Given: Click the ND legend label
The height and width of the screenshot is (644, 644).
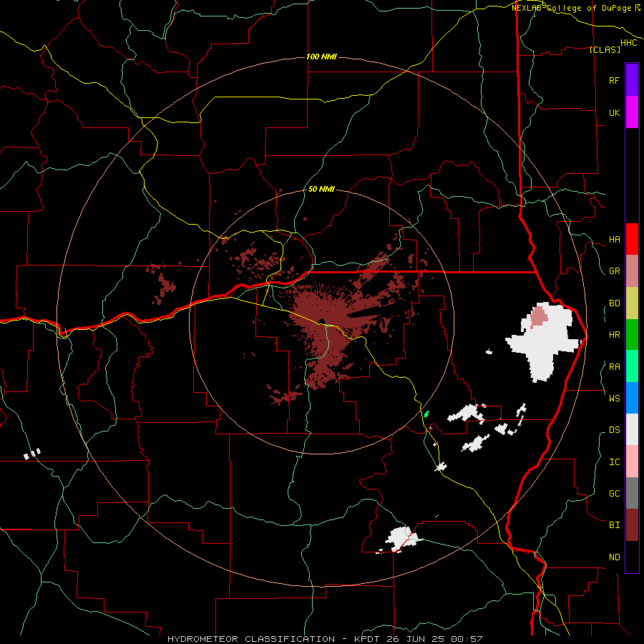Looking at the screenshot, I should pyautogui.click(x=614, y=557).
